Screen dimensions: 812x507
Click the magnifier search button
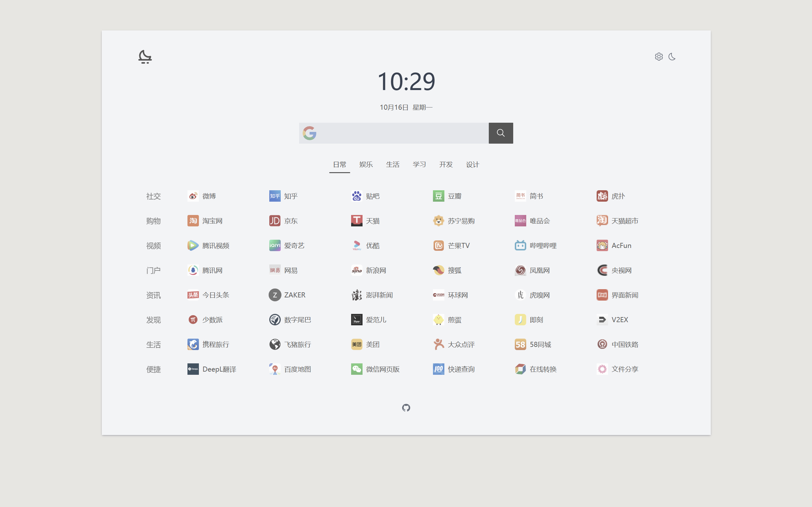pyautogui.click(x=501, y=133)
